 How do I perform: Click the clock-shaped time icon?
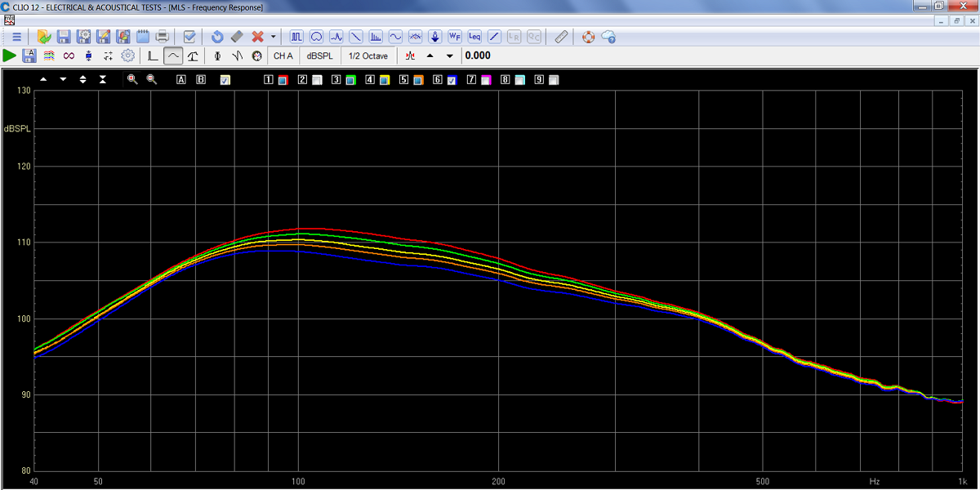(256, 56)
